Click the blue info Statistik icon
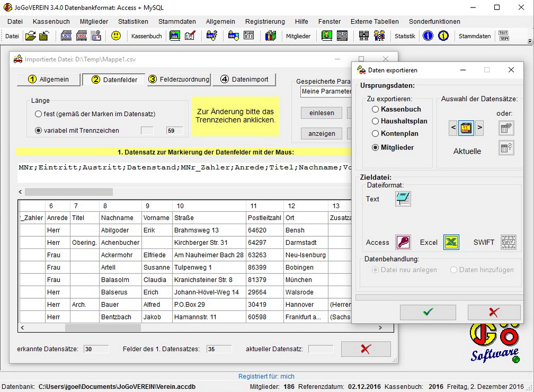This screenshot has width=534, height=392. 428,36
